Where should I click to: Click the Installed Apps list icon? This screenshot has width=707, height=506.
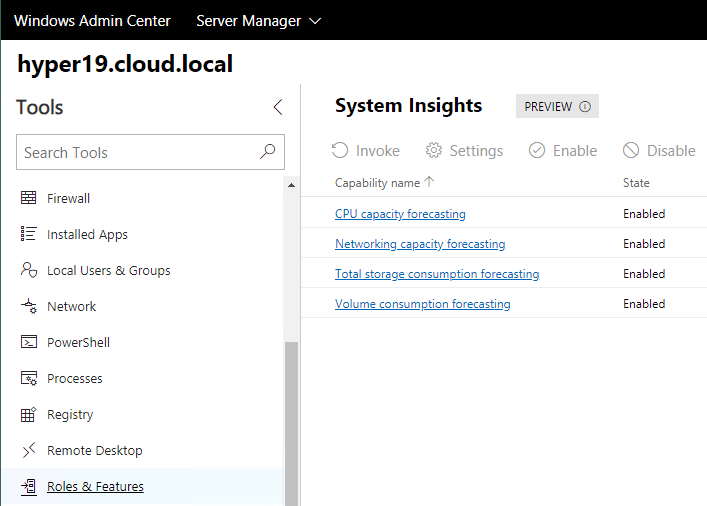pos(28,234)
